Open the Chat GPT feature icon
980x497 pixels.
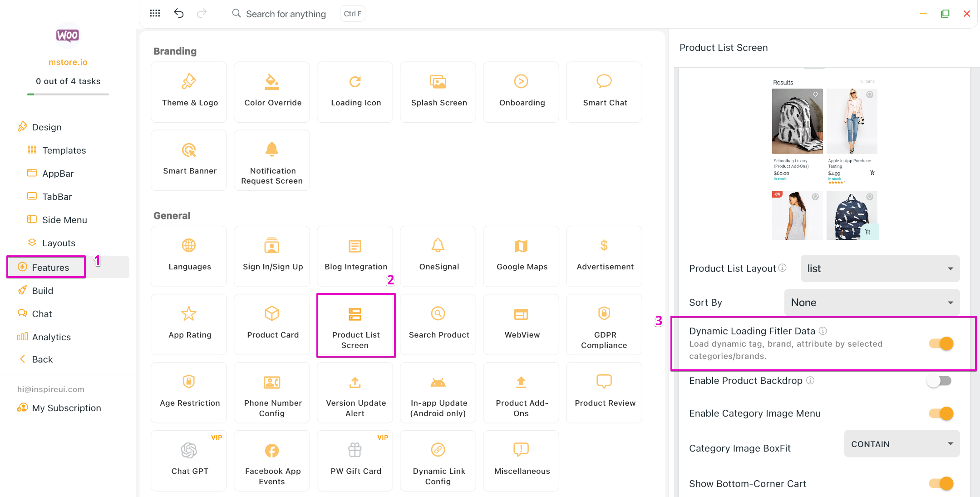click(189, 451)
